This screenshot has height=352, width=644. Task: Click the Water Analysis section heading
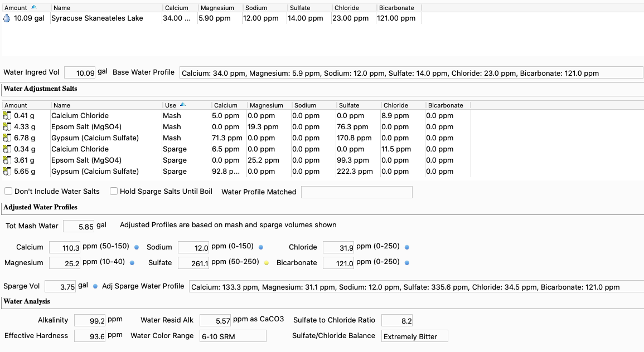(x=27, y=301)
